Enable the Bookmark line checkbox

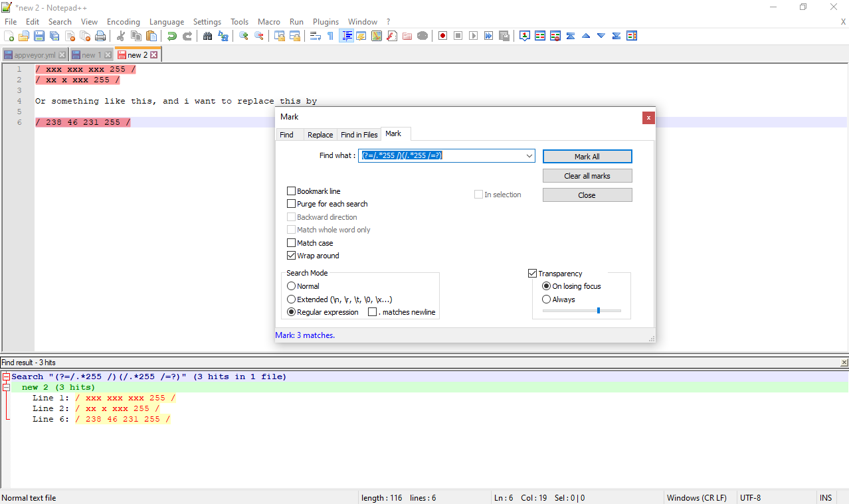291,191
